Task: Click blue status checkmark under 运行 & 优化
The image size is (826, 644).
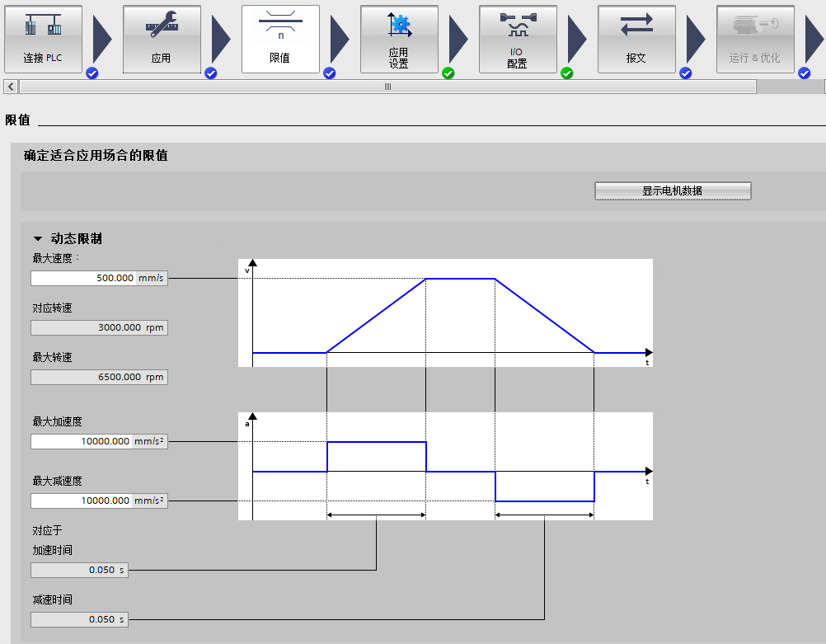Action: point(805,73)
